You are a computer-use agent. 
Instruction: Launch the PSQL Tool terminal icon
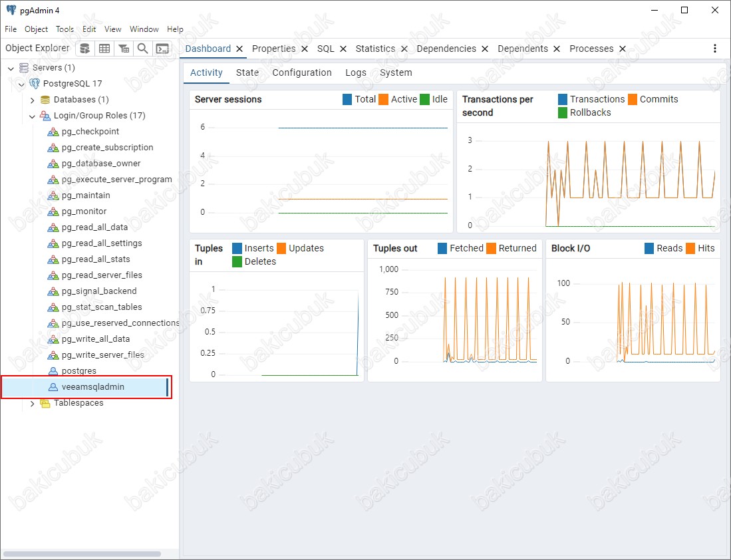pos(162,49)
